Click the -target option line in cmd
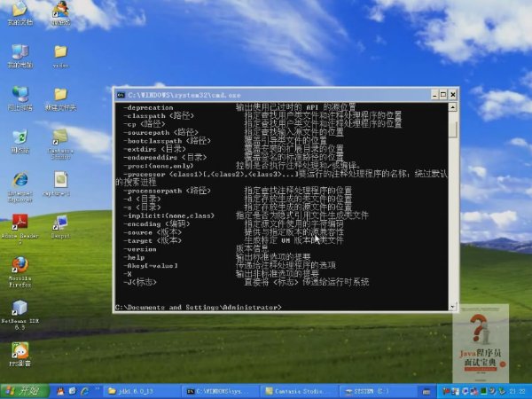 [x=233, y=240]
